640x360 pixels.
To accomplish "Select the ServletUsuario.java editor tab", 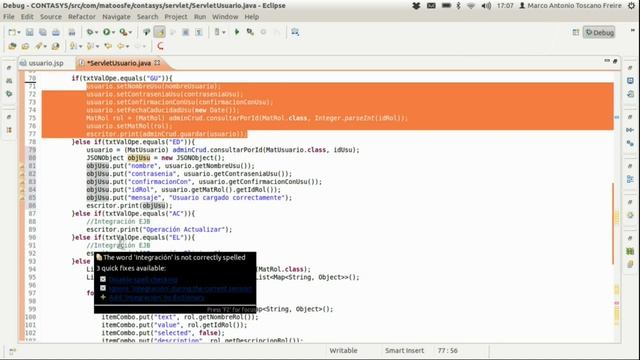I will pos(118,63).
